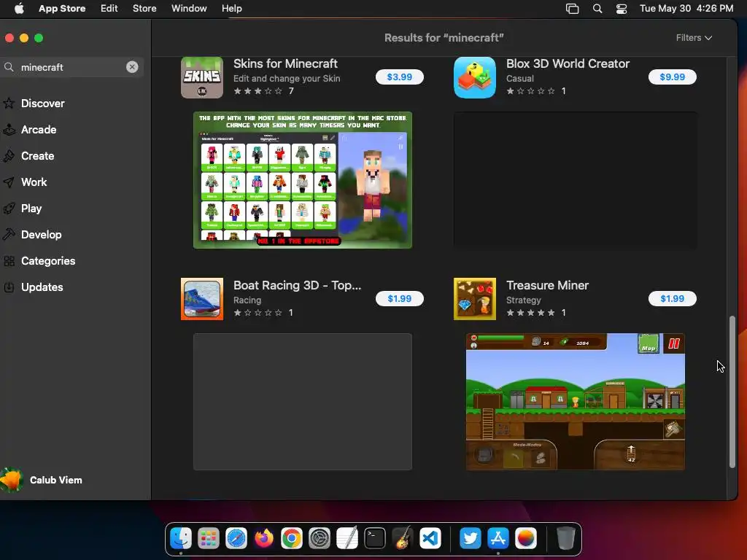Expand the Filters dropdown
This screenshot has height=560, width=747.
click(694, 38)
